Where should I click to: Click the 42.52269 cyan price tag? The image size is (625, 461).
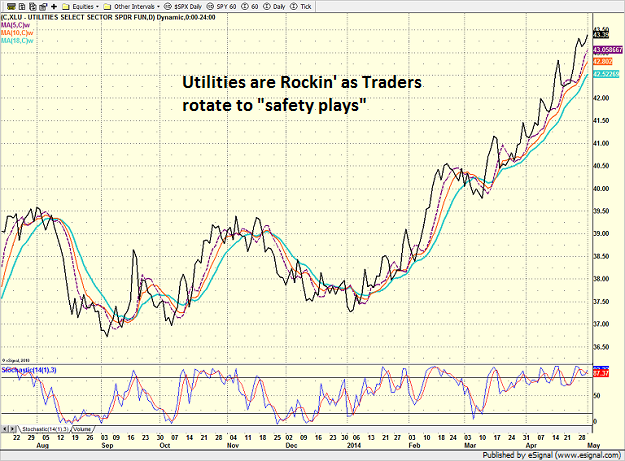pos(606,74)
